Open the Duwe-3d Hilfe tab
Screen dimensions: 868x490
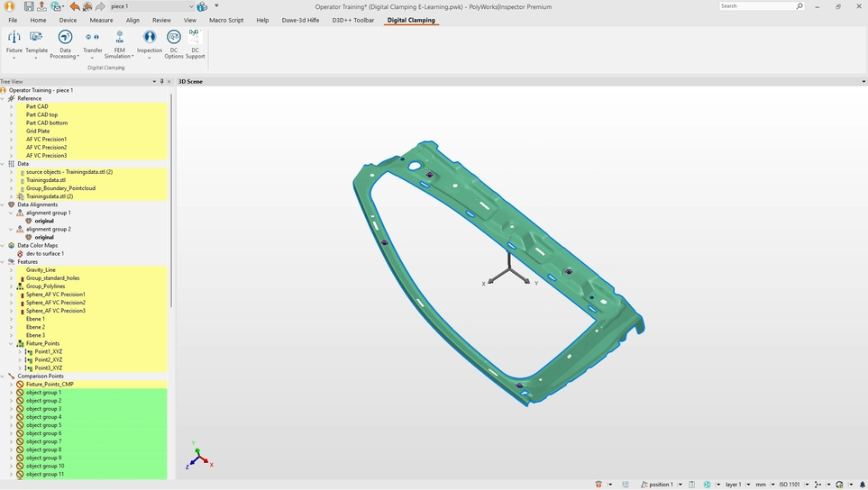pos(300,20)
